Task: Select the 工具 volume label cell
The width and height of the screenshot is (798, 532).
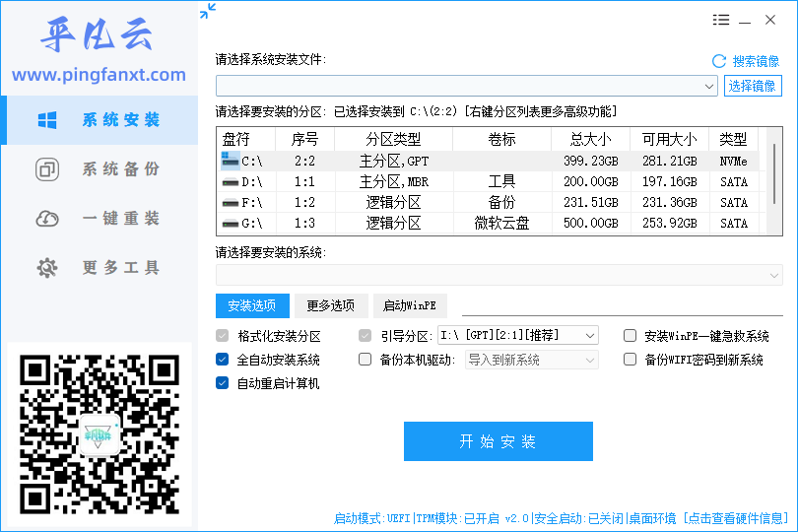Action: [501, 181]
